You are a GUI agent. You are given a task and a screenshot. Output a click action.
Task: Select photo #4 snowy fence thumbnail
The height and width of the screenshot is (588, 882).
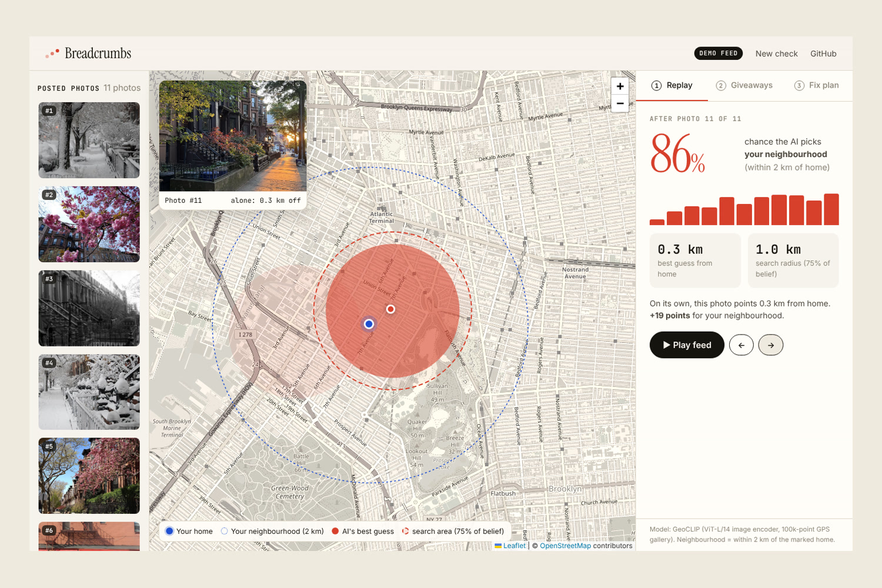(89, 392)
